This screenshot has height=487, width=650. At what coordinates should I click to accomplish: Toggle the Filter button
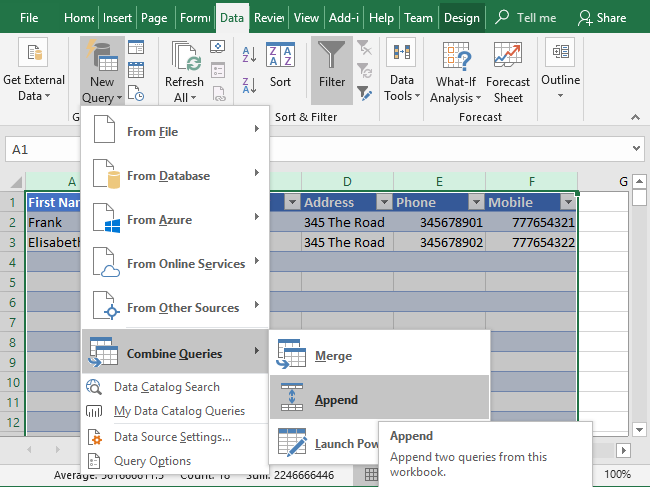[x=332, y=70]
